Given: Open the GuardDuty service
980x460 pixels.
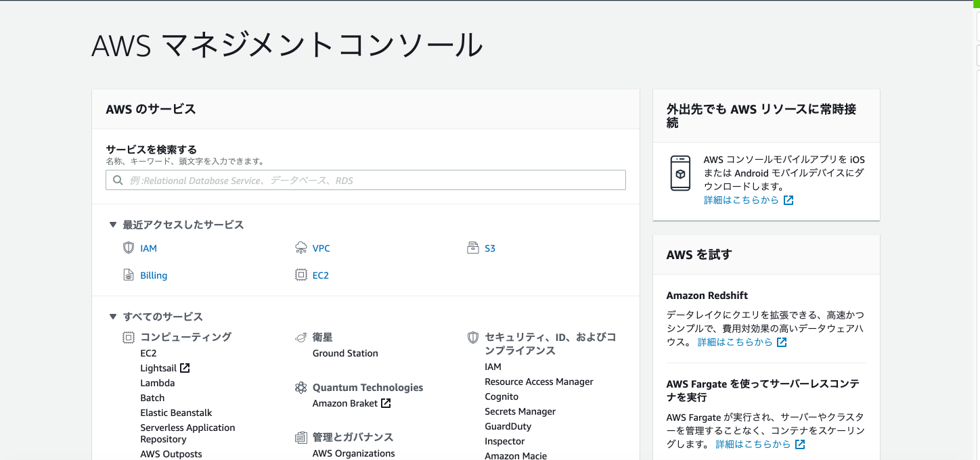Looking at the screenshot, I should (x=508, y=426).
